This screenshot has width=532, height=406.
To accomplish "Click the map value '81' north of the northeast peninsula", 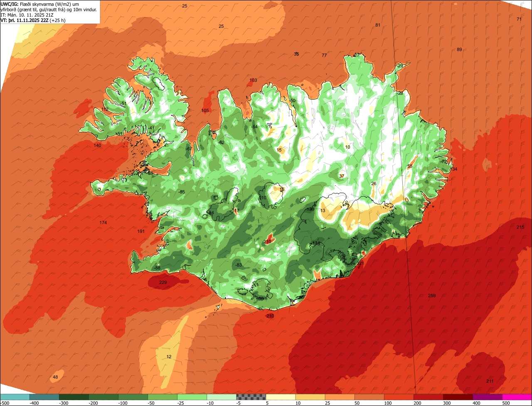I will (378, 25).
